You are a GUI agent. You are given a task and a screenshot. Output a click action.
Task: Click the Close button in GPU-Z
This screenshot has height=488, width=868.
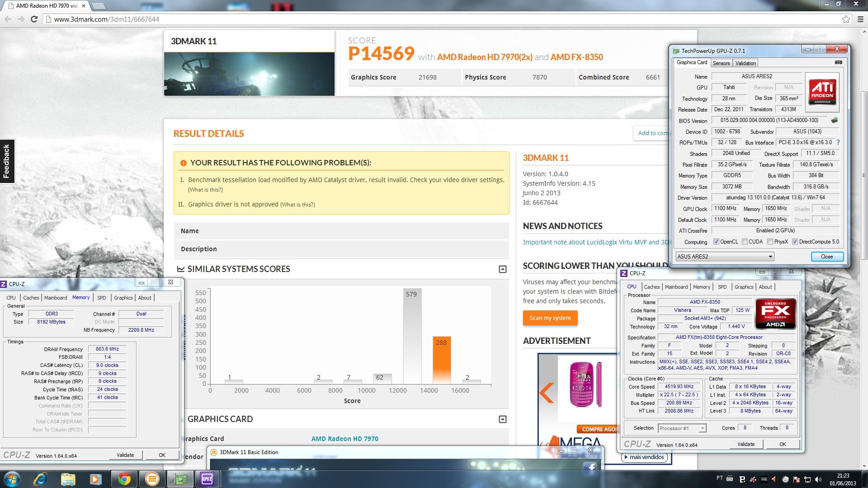point(827,257)
